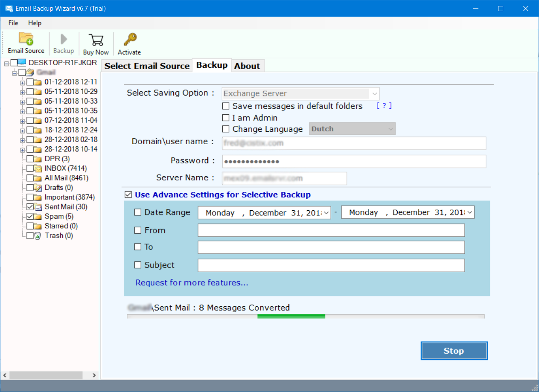Expand the 28-12-2018 10-14 folder node

pos(23,150)
